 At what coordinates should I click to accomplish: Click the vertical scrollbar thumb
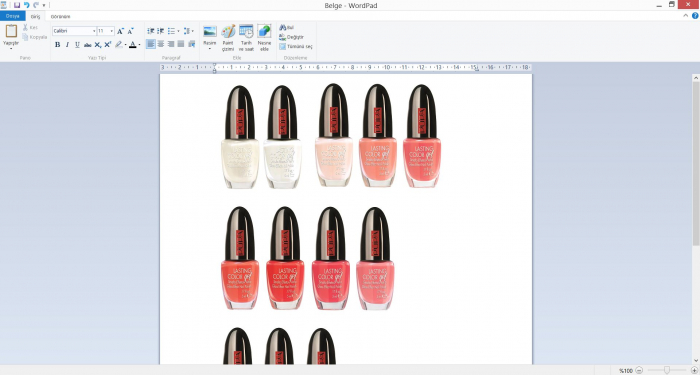click(696, 163)
